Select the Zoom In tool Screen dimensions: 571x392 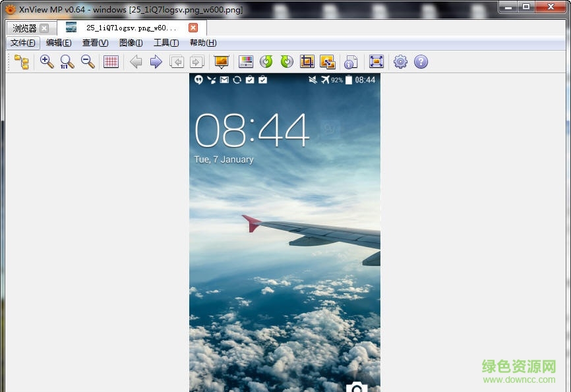pyautogui.click(x=47, y=61)
